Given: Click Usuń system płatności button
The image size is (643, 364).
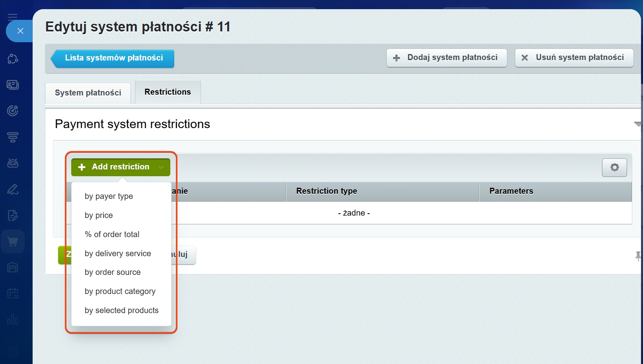Looking at the screenshot, I should click(574, 58).
